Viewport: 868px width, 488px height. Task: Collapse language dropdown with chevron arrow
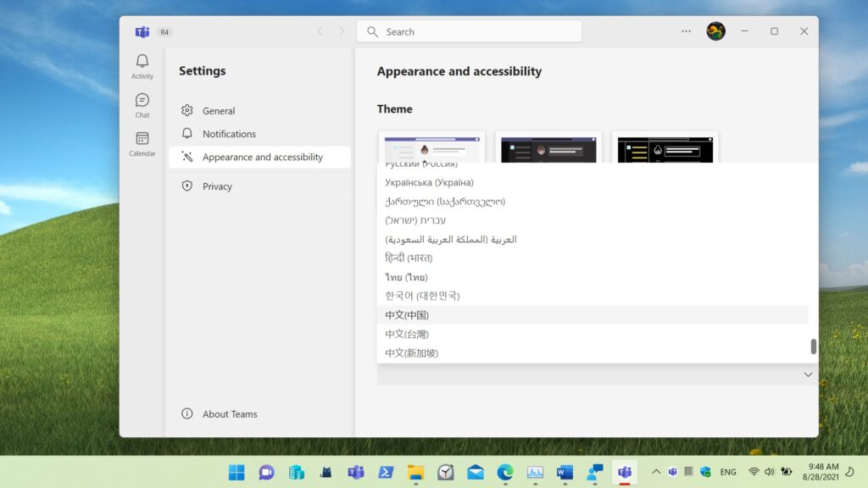point(808,374)
